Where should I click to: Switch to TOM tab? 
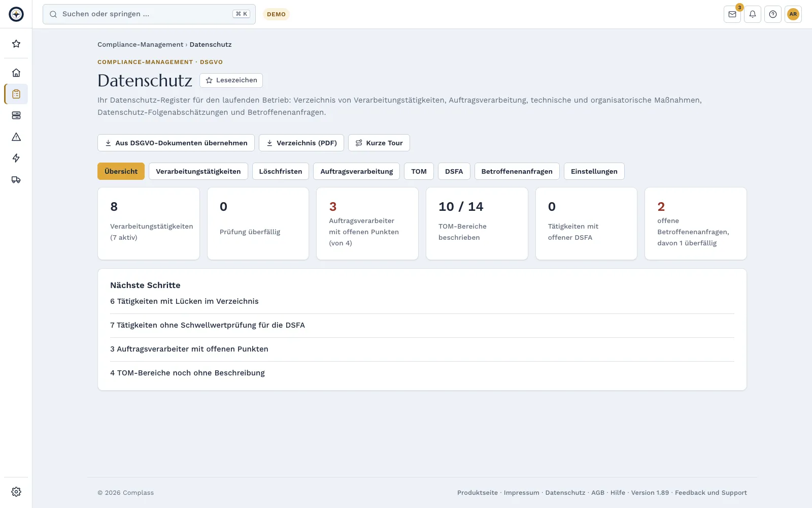coord(419,171)
